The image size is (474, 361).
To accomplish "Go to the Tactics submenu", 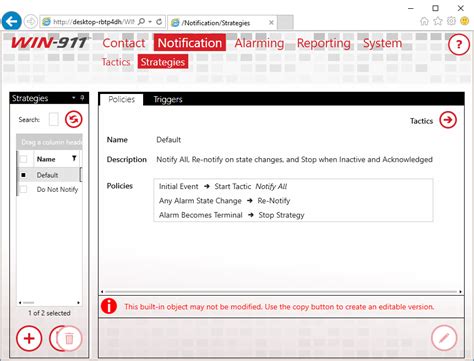I will 116,62.
